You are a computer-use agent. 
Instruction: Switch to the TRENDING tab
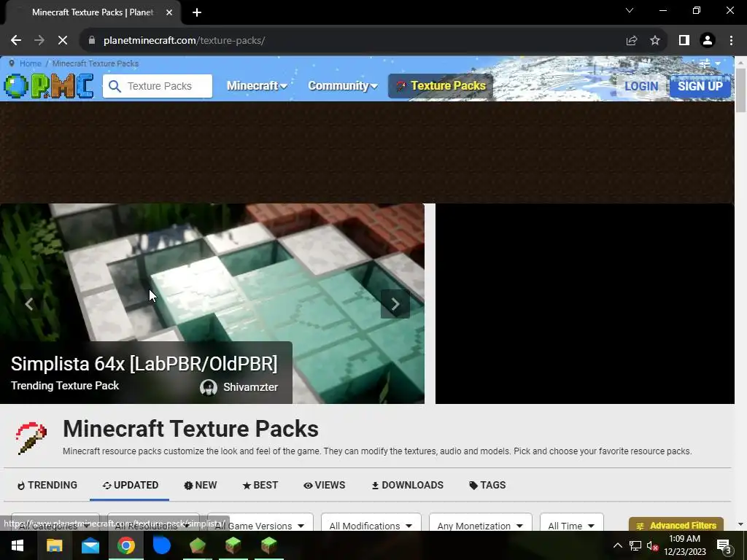click(47, 485)
